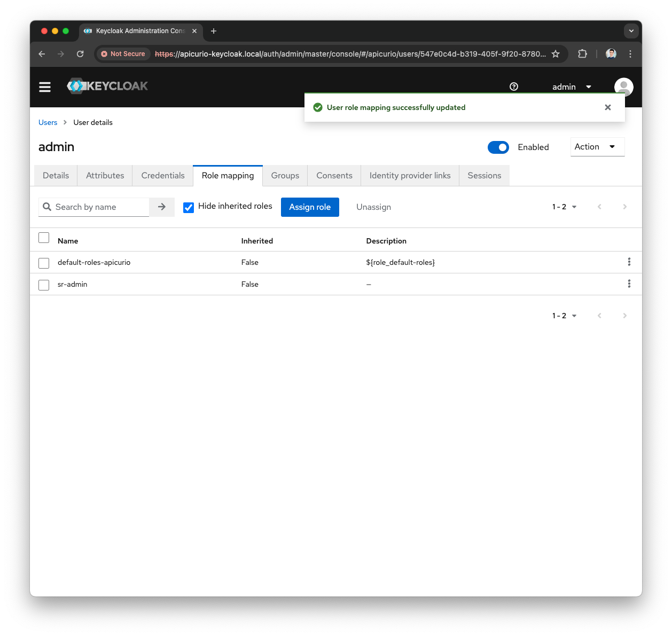
Task: Uncheck the Hide inherited roles checkbox
Action: [189, 207]
